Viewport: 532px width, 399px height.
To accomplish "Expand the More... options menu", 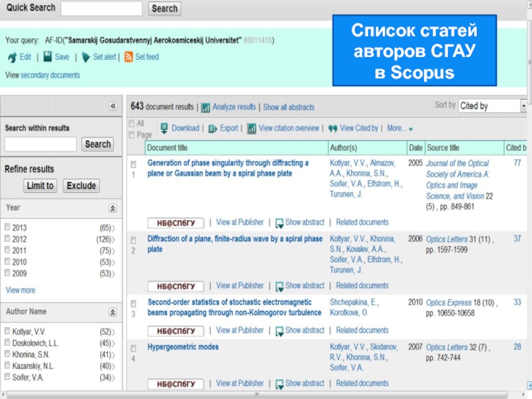I will tap(400, 128).
